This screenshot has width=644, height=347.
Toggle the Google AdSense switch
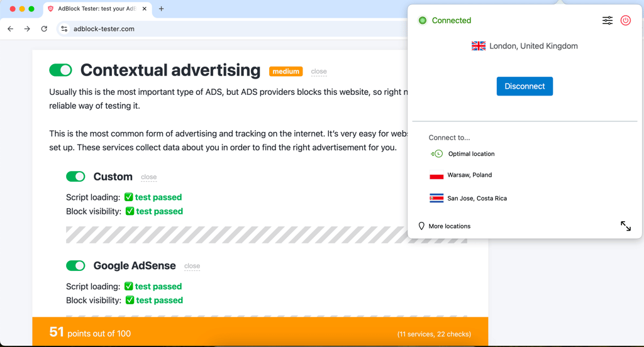75,266
